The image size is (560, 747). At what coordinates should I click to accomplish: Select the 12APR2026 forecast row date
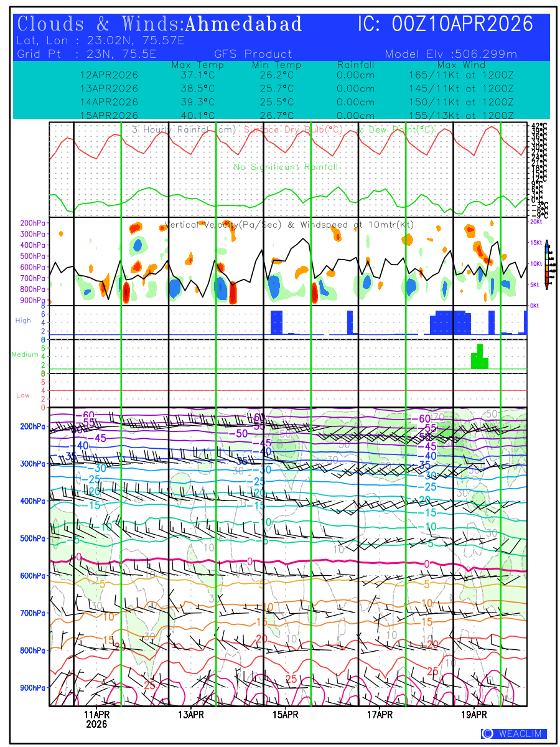(x=109, y=75)
